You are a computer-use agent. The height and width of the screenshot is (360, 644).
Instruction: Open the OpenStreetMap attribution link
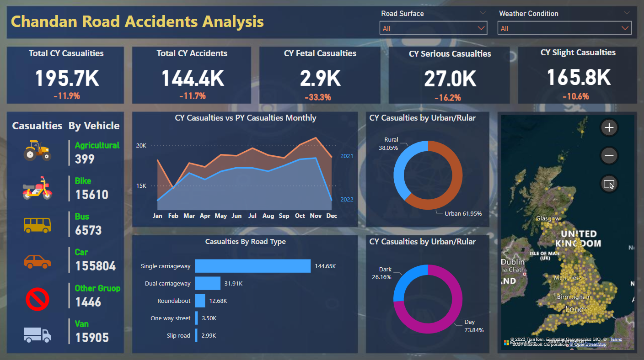[590, 344]
